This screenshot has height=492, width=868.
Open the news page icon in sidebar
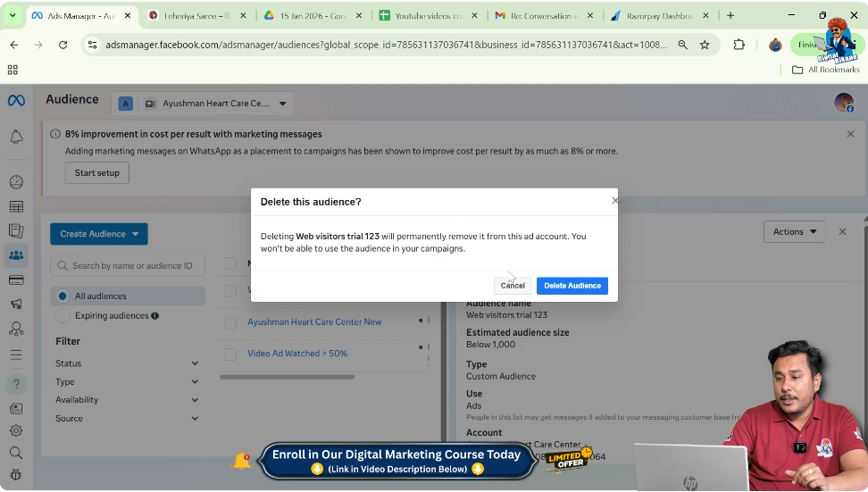click(17, 409)
